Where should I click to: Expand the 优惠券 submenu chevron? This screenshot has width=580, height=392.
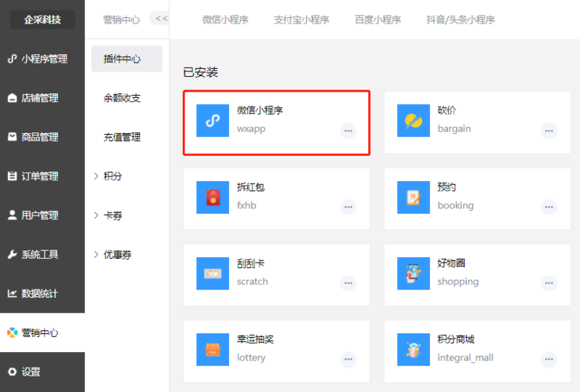pyautogui.click(x=97, y=255)
